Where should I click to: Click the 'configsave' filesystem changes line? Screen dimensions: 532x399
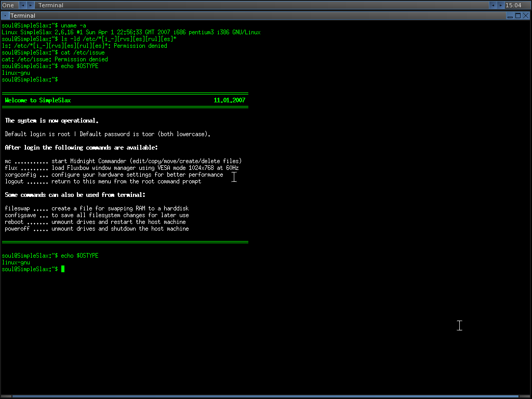[97, 215]
